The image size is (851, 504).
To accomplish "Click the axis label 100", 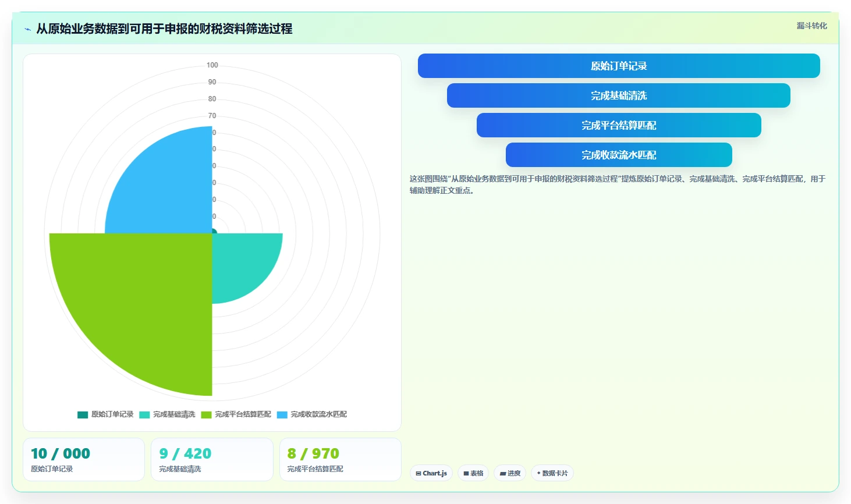I will point(212,65).
